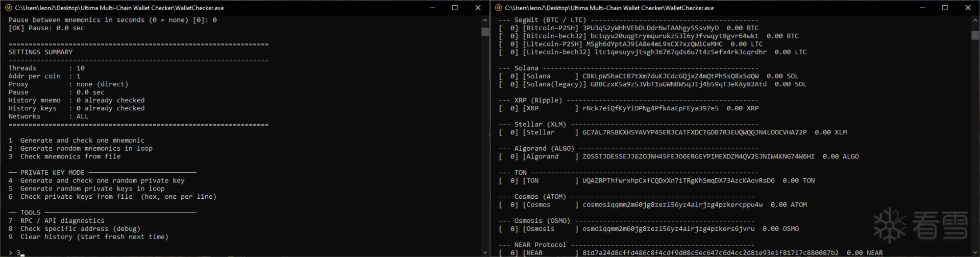Click option 2 'Generate random mnemonics in loop'
Image resolution: width=980 pixels, height=257 pixels.
[81, 149]
